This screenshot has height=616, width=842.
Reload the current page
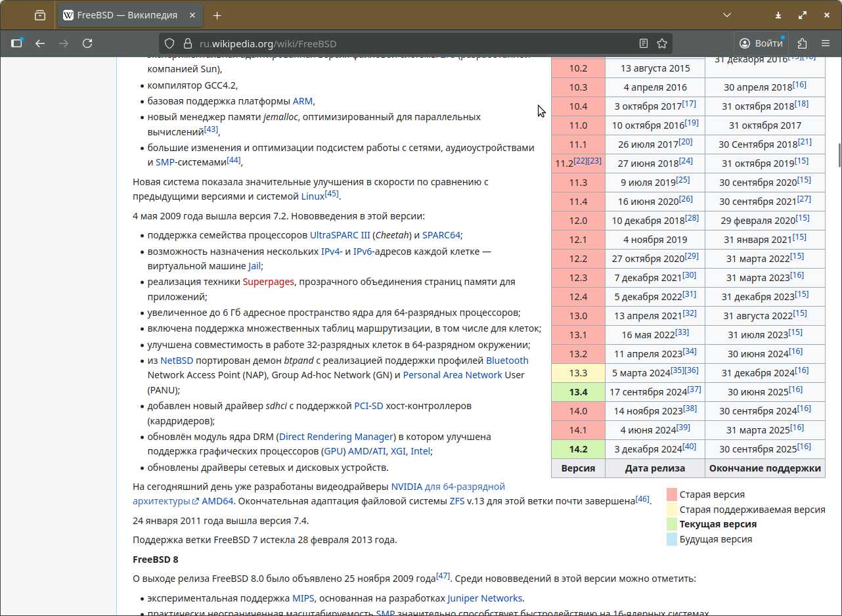(87, 43)
